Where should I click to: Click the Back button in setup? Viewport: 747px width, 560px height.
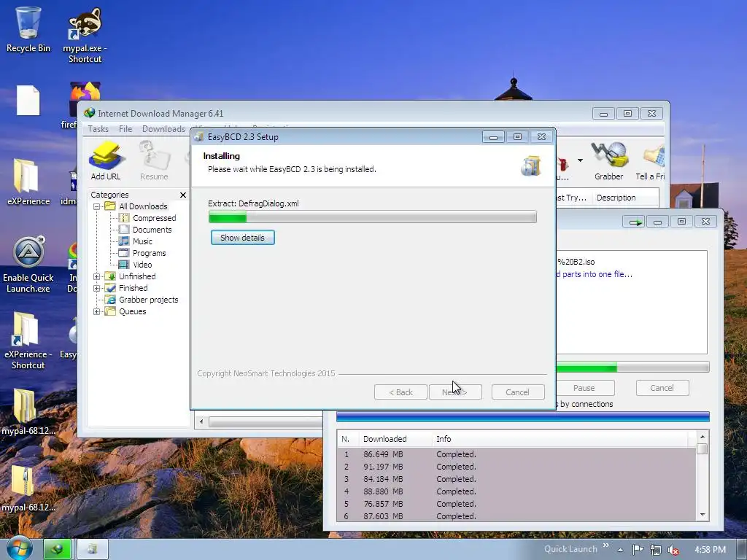tap(400, 392)
